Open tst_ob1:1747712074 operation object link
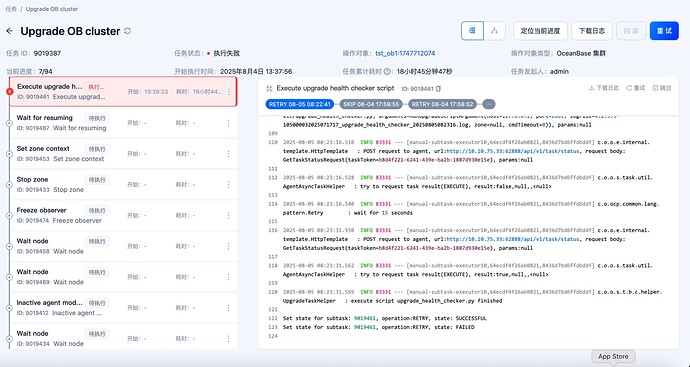The height and width of the screenshot is (367, 690). (x=405, y=53)
